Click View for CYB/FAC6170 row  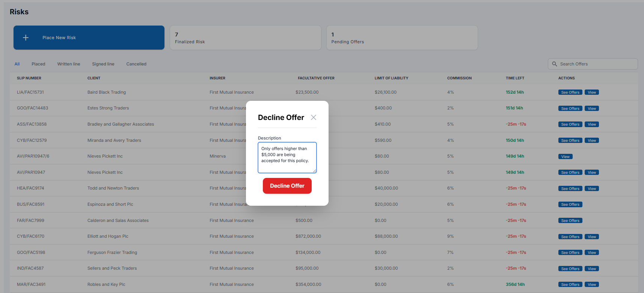pos(592,237)
